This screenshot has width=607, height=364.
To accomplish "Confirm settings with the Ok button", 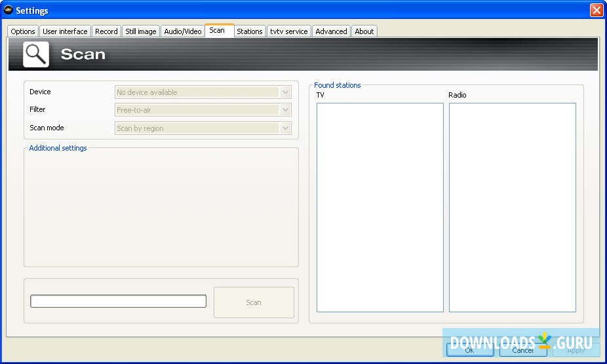I will (x=470, y=350).
